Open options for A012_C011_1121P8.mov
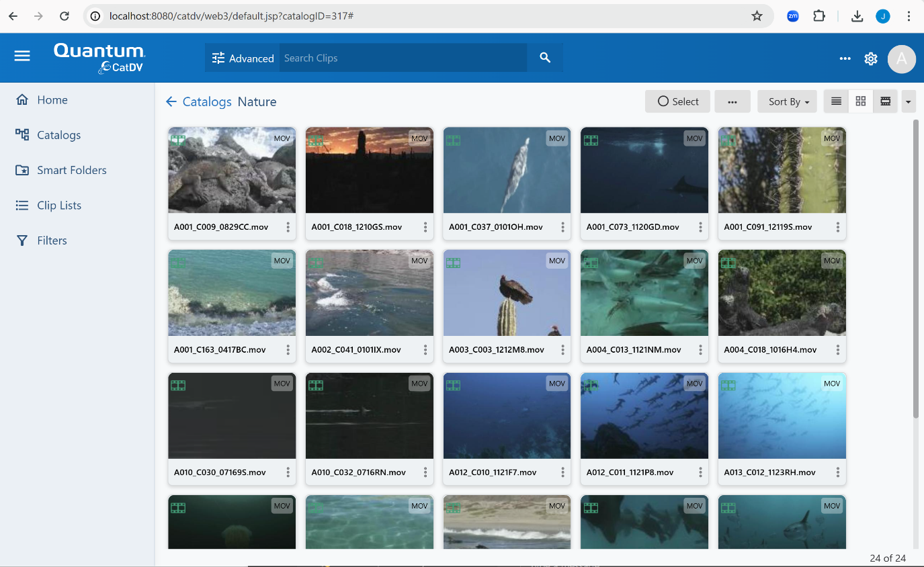924x567 pixels. pos(701,472)
